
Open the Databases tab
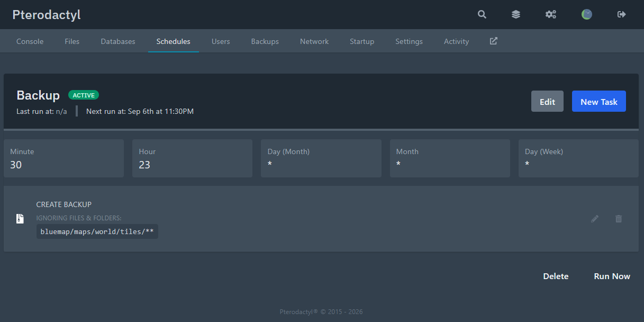(x=118, y=41)
